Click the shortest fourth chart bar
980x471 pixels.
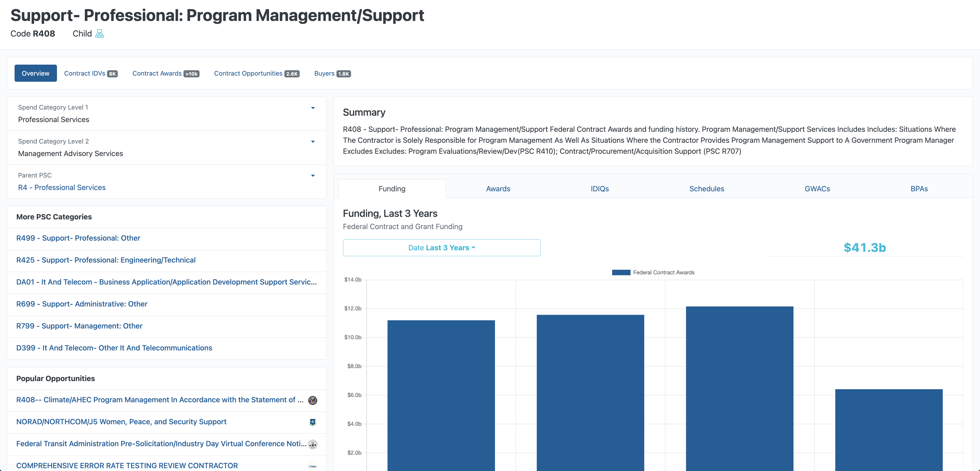pyautogui.click(x=889, y=430)
